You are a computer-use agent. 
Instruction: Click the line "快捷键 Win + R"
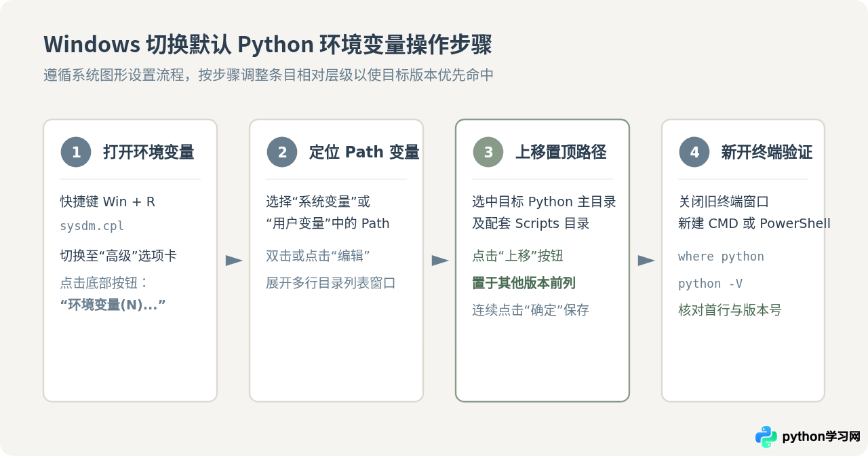click(x=108, y=202)
